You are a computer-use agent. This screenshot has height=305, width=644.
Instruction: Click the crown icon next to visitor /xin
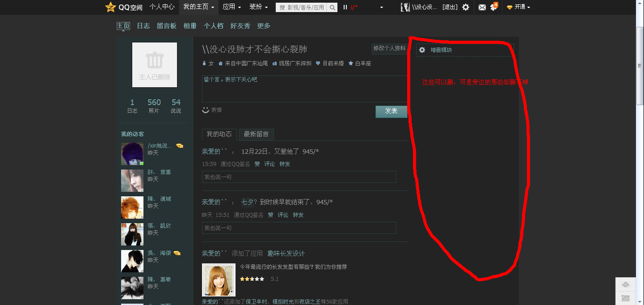(x=179, y=145)
